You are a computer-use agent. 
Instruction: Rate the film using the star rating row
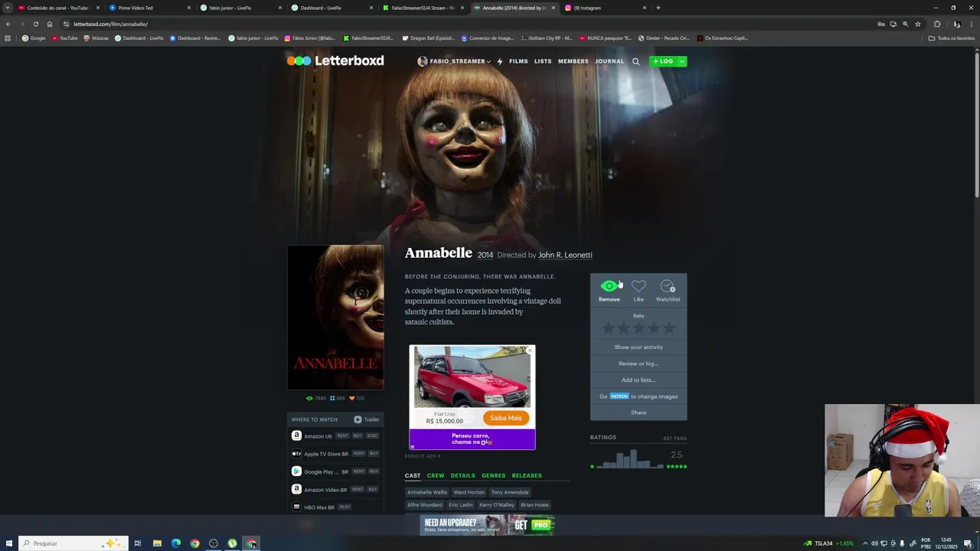pyautogui.click(x=639, y=328)
